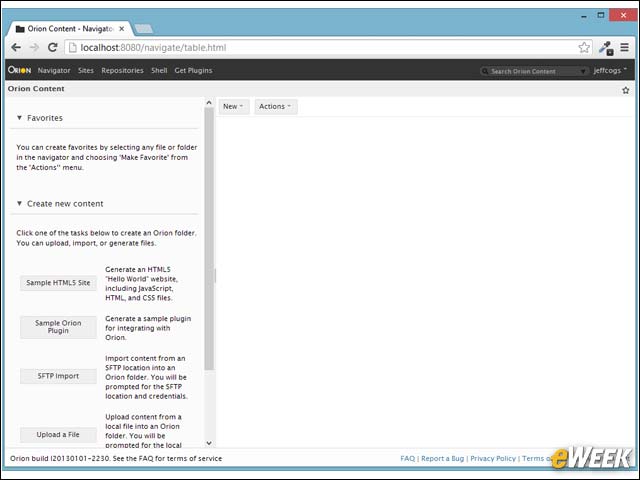Open the Sites page
Viewport: 640px width, 480px height.
coord(86,70)
